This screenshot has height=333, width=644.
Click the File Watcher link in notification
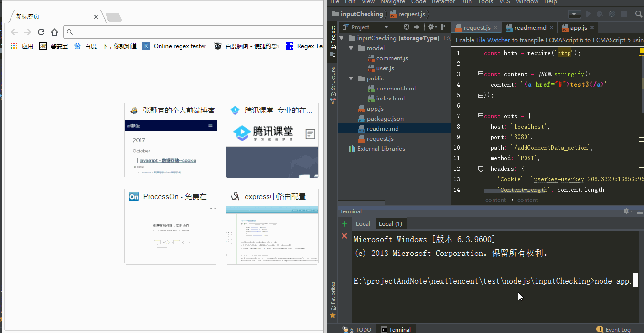(494, 40)
